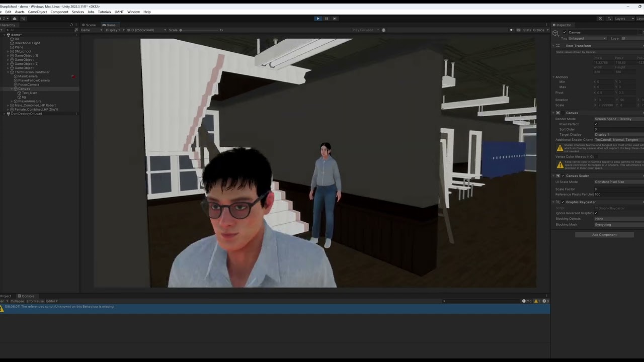Click the error message count in Console
This screenshot has height=362, width=644.
pos(545,301)
